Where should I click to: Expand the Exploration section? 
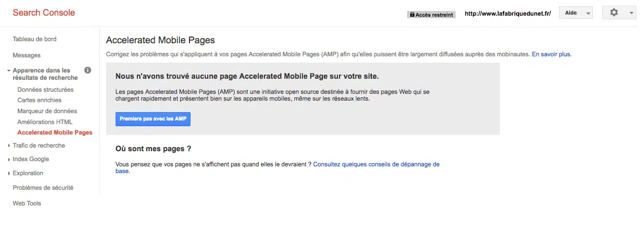coord(28,173)
